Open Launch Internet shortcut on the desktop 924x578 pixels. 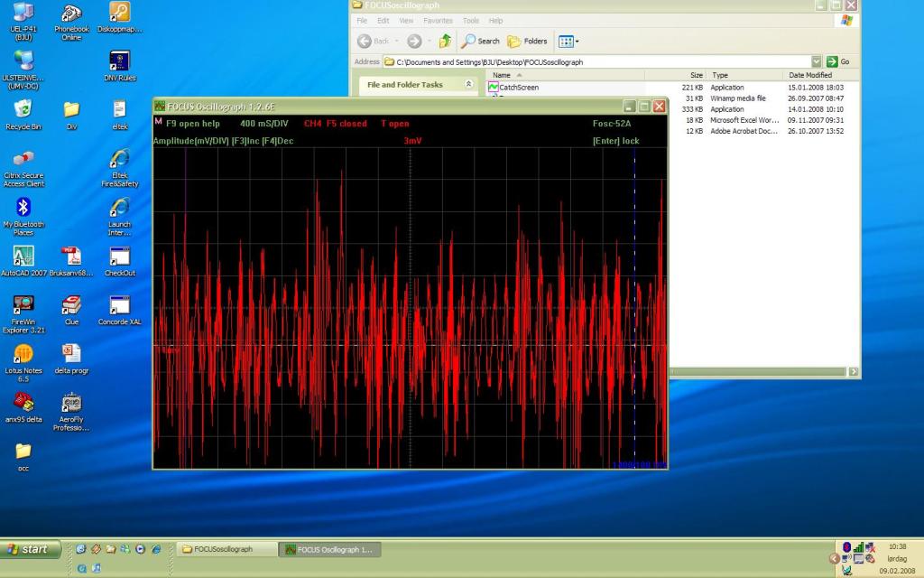coord(120,217)
